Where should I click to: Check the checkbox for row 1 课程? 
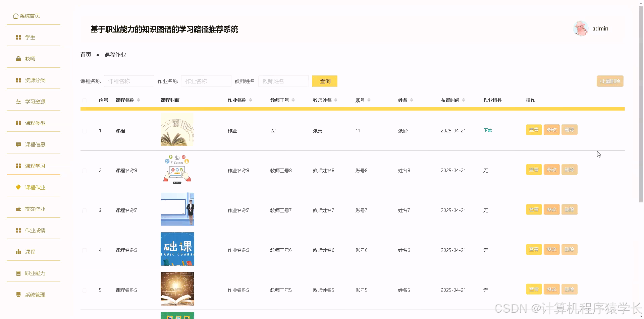point(85,131)
